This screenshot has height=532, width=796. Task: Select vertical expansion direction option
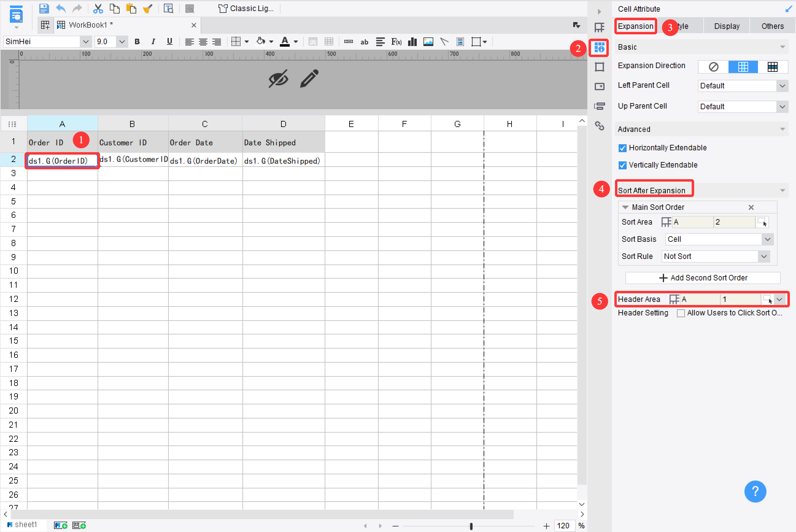(743, 67)
